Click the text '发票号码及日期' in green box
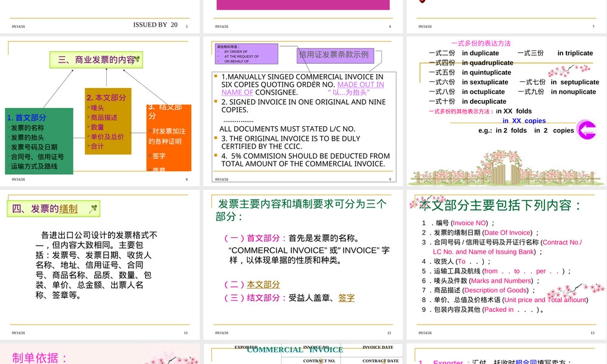607x364 pixels. (x=34, y=147)
